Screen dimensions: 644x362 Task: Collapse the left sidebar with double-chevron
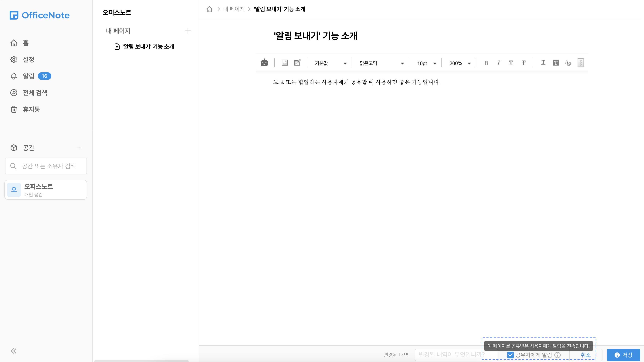click(14, 351)
